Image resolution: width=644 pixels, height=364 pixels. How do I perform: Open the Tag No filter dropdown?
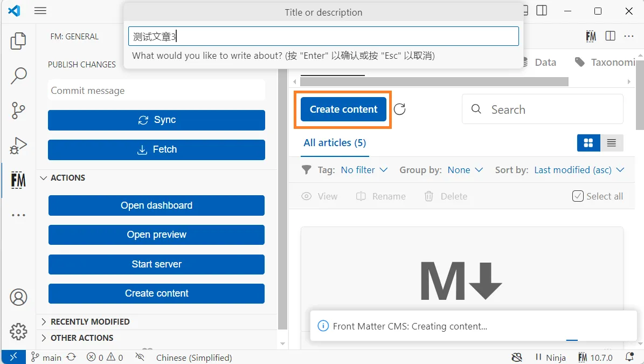coord(364,170)
